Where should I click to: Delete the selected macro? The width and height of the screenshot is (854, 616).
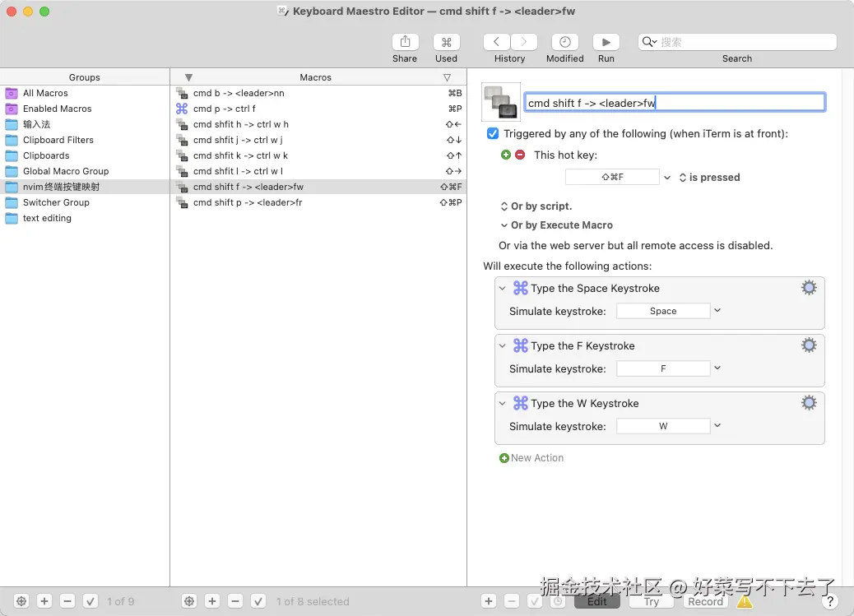pos(234,601)
